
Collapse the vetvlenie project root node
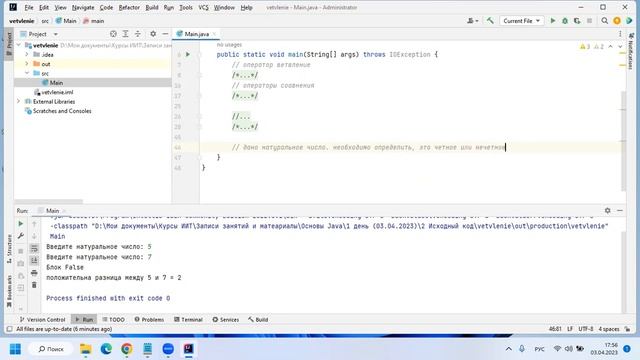click(19, 45)
